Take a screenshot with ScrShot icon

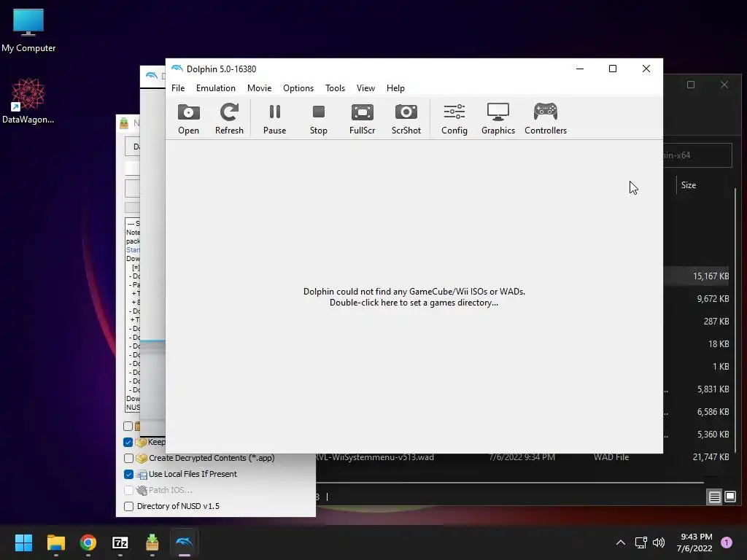point(406,119)
